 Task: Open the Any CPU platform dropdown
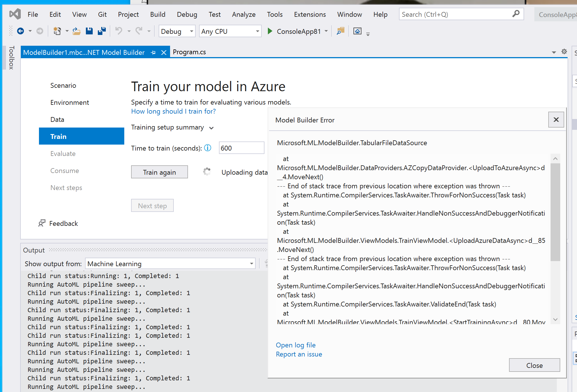tap(230, 31)
